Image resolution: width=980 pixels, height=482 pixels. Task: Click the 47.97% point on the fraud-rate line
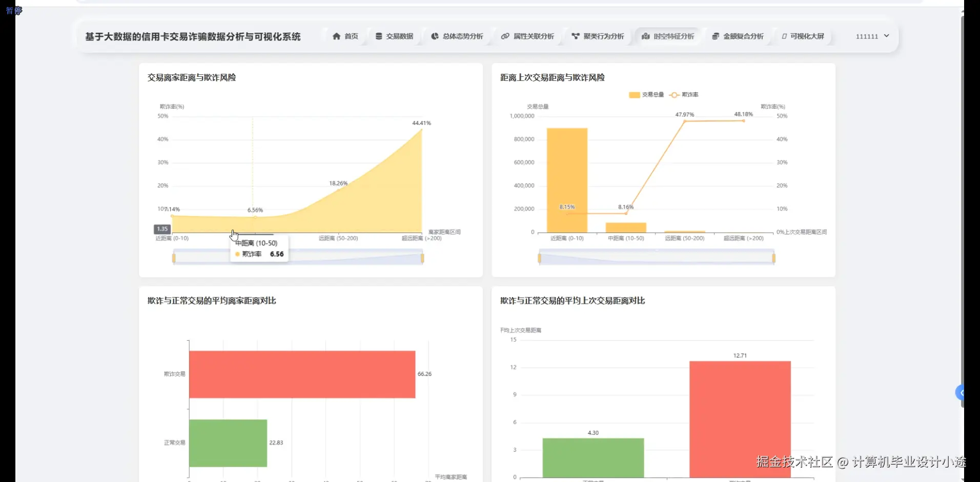click(x=685, y=121)
